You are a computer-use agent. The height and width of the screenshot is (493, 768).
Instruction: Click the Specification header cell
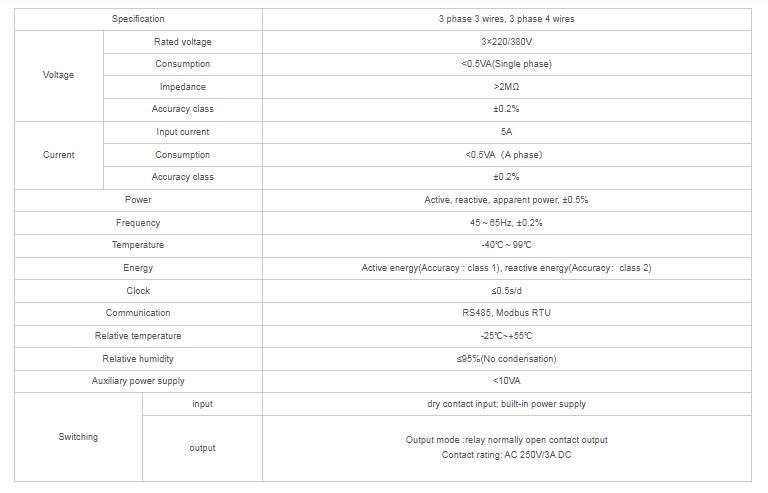pos(138,19)
